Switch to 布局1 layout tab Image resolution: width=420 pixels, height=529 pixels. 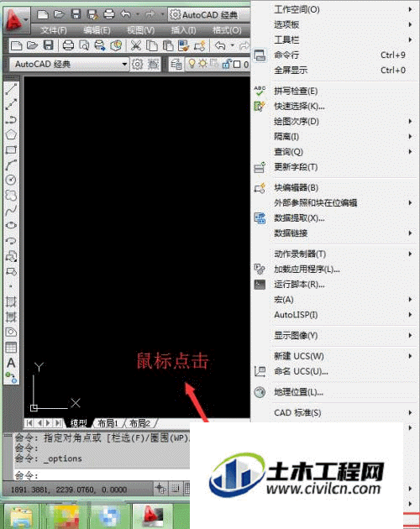click(x=108, y=422)
